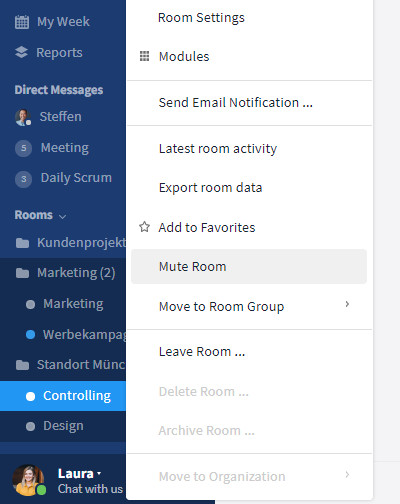
Task: Click the Modules grid icon
Action: tap(144, 56)
